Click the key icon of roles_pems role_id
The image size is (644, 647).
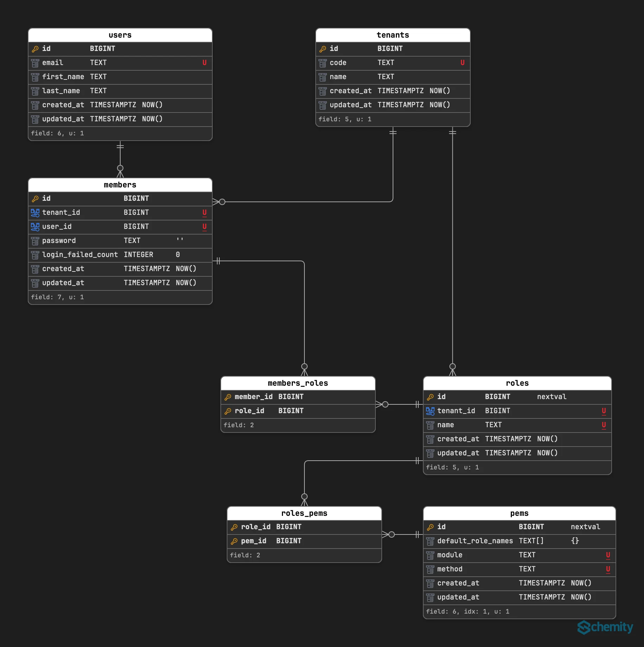click(234, 527)
